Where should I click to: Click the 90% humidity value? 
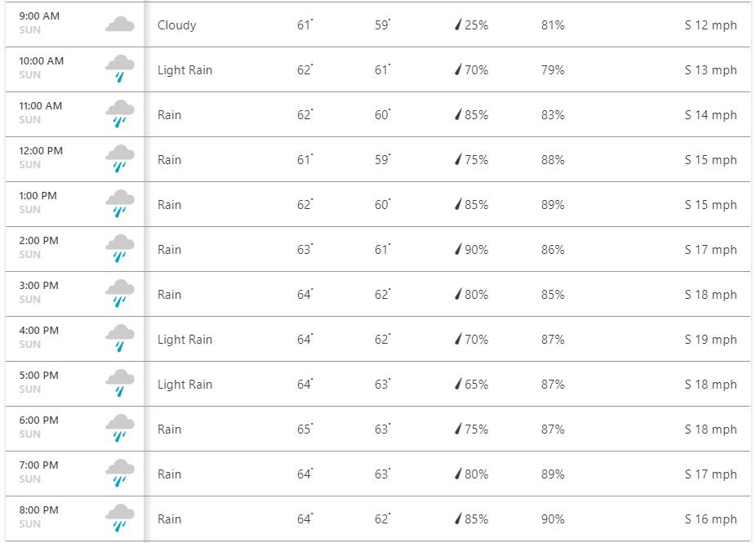[x=552, y=519]
